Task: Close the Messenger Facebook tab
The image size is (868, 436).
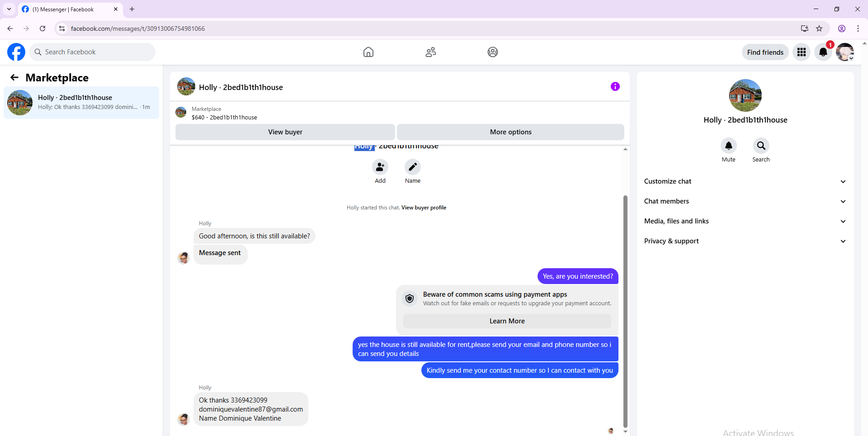Action: pos(116,9)
